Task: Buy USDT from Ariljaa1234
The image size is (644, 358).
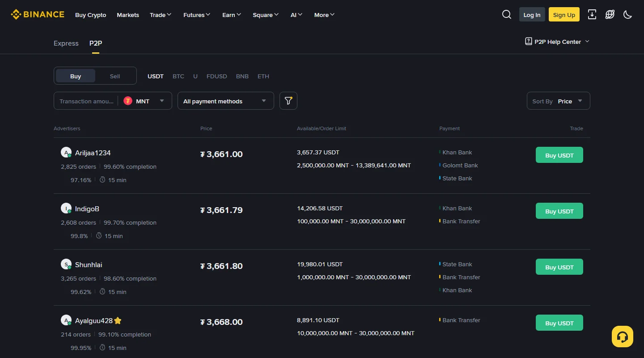Action: pos(559,155)
